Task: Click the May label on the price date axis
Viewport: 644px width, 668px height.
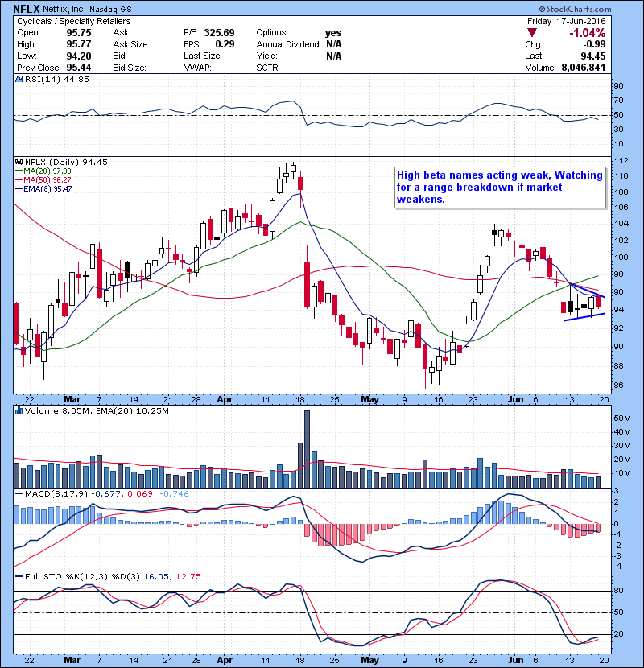Action: tap(369, 400)
